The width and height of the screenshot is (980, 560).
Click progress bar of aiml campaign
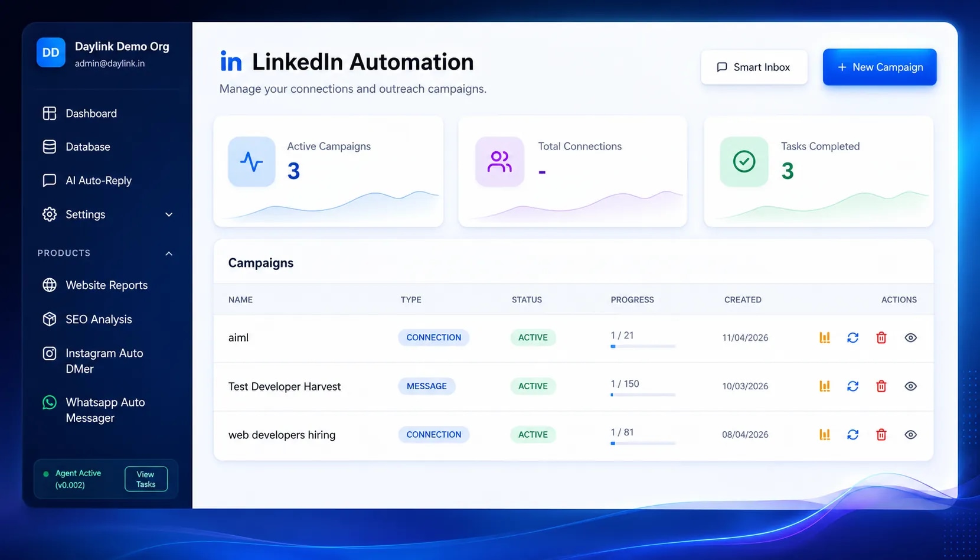pyautogui.click(x=643, y=346)
